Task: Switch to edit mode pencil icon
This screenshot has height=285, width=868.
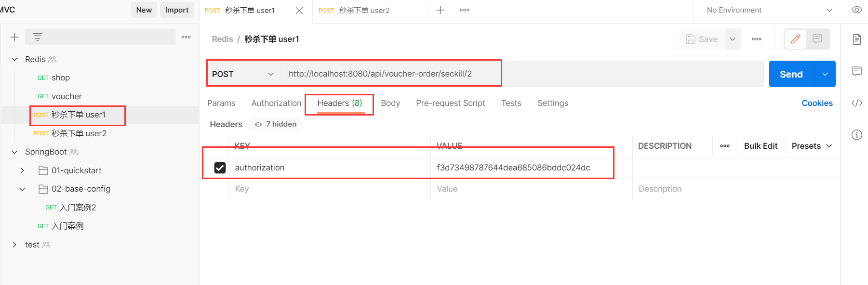Action: tap(796, 39)
